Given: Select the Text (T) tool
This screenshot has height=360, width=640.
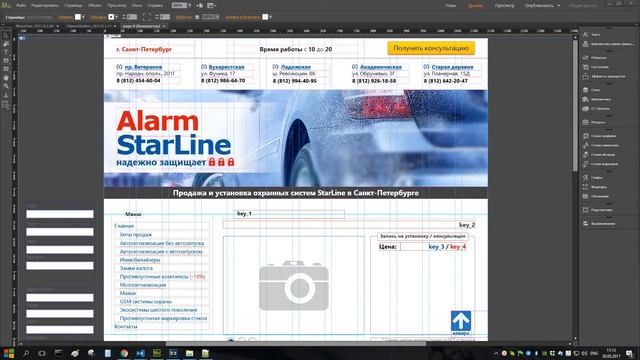Looking at the screenshot, I should coord(6,52).
